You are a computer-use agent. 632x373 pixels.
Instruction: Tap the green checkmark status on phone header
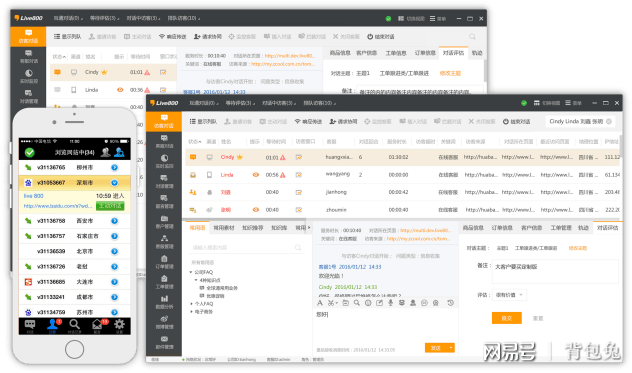pyautogui.click(x=29, y=152)
